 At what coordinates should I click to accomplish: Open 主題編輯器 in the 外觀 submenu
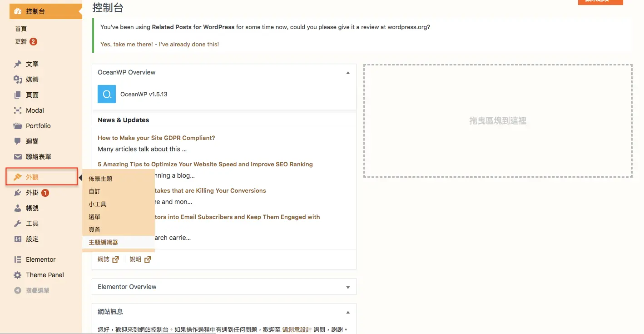coord(103,242)
